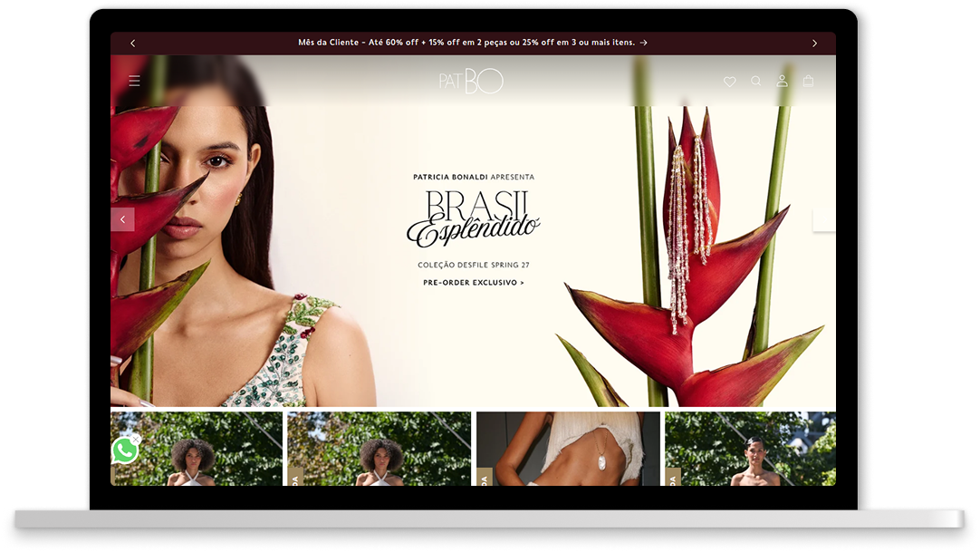Go to next hero banner slide

pos(823,220)
